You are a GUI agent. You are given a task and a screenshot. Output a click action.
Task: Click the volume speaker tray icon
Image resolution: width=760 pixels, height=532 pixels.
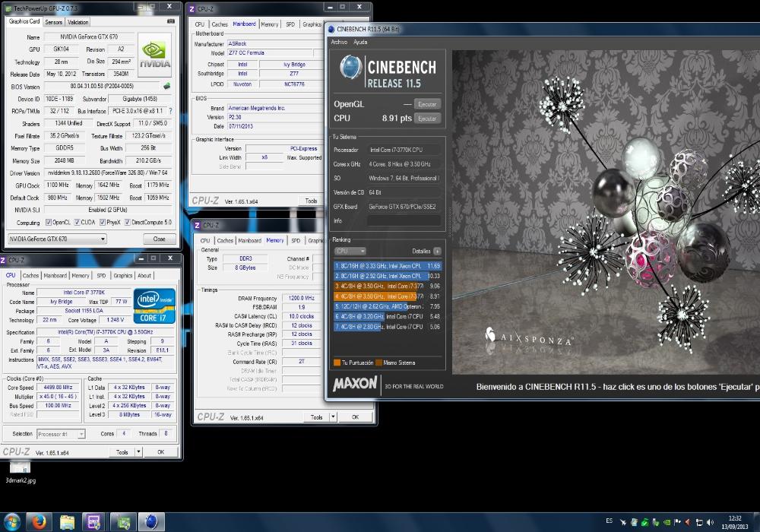pyautogui.click(x=710, y=522)
